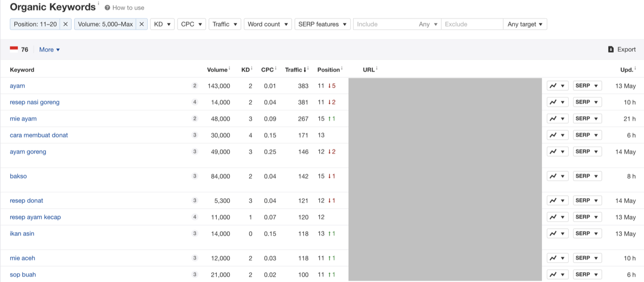Open SERP dropdown for the mie aceh row

[587, 258]
